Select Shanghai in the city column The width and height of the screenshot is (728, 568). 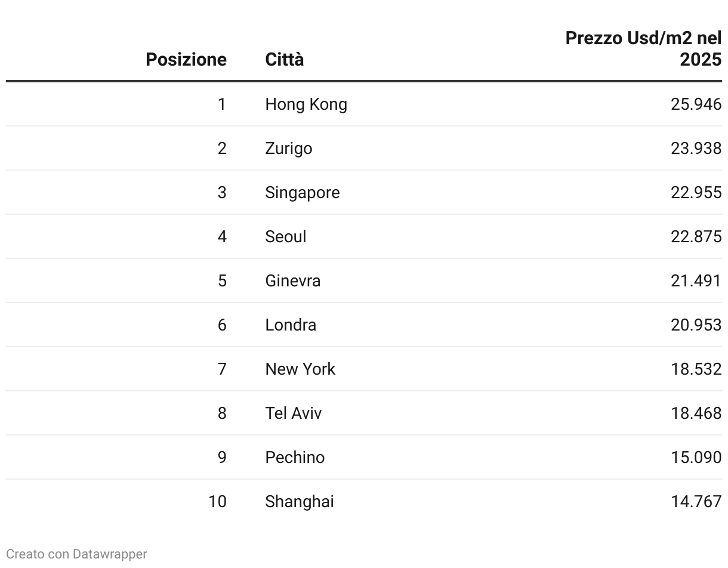click(300, 502)
